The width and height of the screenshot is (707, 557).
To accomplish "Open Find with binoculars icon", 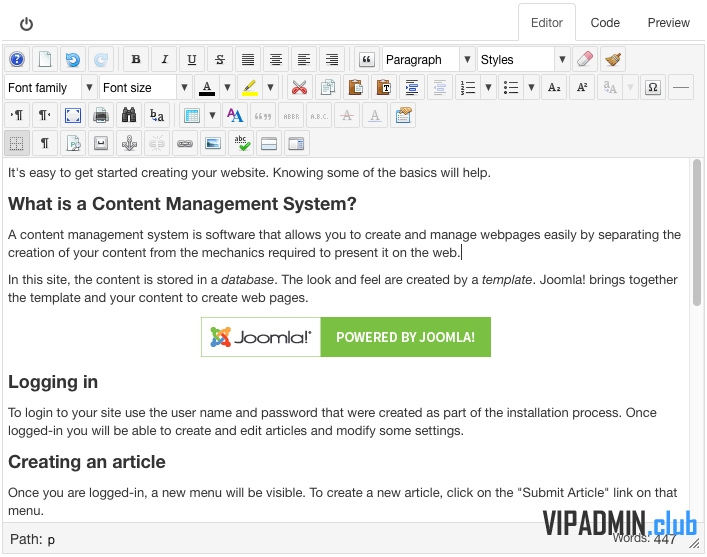I will click(x=129, y=116).
